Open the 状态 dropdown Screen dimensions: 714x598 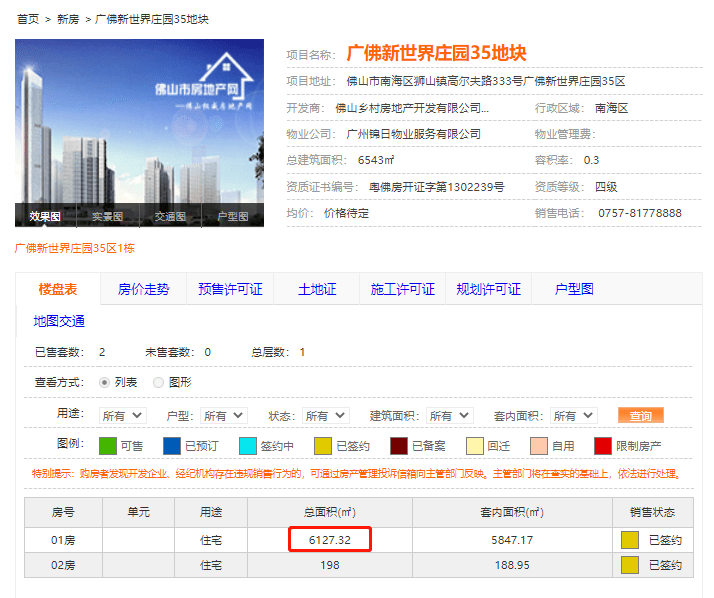pos(326,415)
